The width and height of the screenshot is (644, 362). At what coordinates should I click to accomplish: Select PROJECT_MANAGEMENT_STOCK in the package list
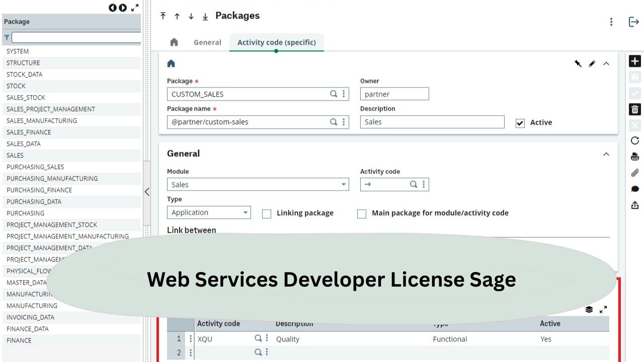coord(71,225)
